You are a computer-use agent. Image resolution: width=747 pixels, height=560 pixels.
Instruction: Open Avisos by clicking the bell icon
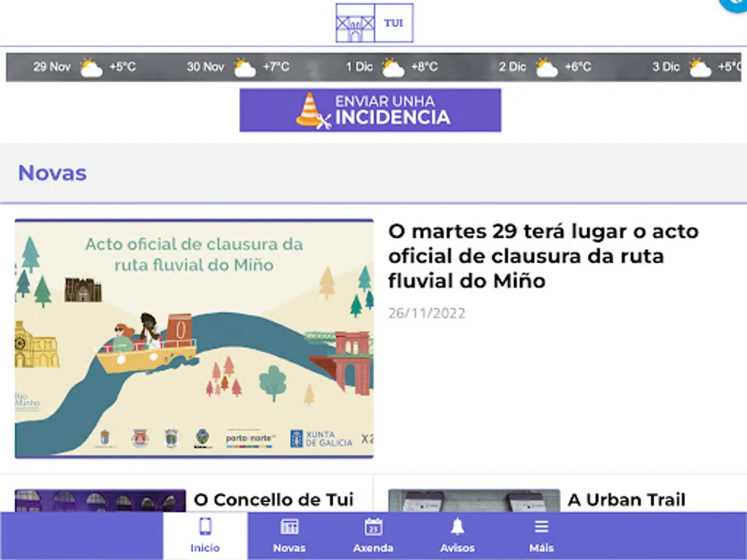pyautogui.click(x=458, y=527)
